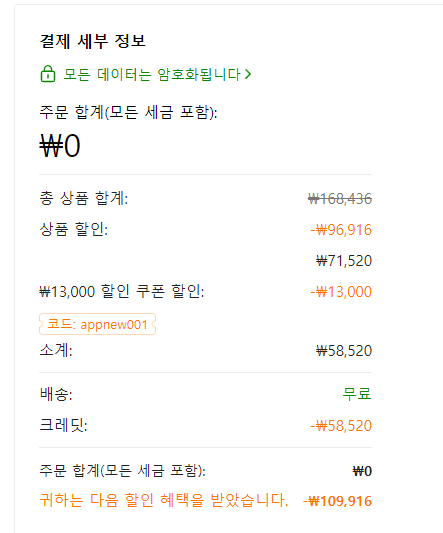The image size is (443, 533).
Task: Click the '귀하는 다음 할인 혜택을 받았습니다' message
Action: (164, 500)
